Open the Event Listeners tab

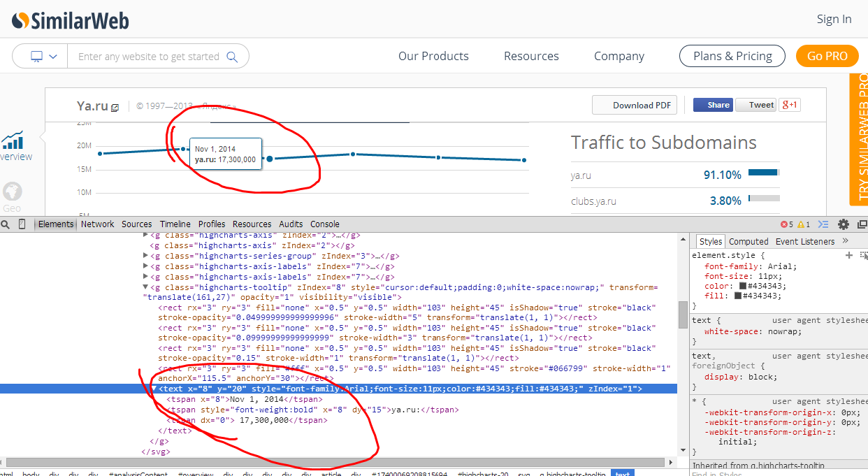805,241
